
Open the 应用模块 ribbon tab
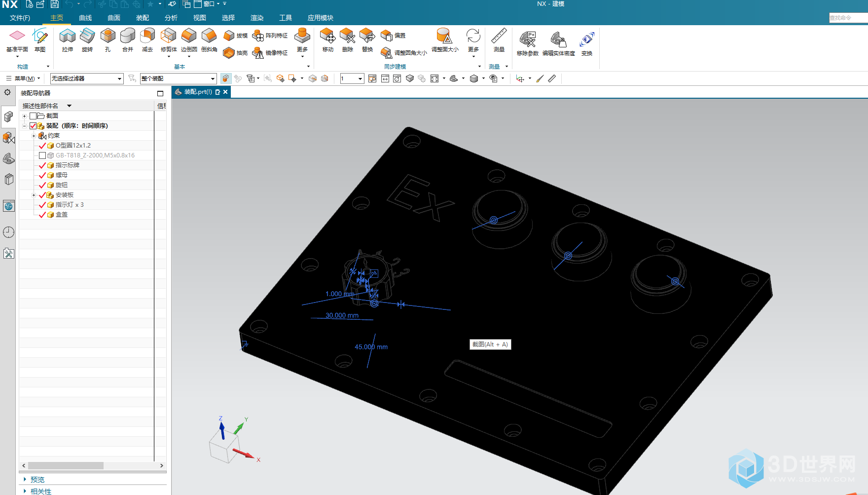321,18
